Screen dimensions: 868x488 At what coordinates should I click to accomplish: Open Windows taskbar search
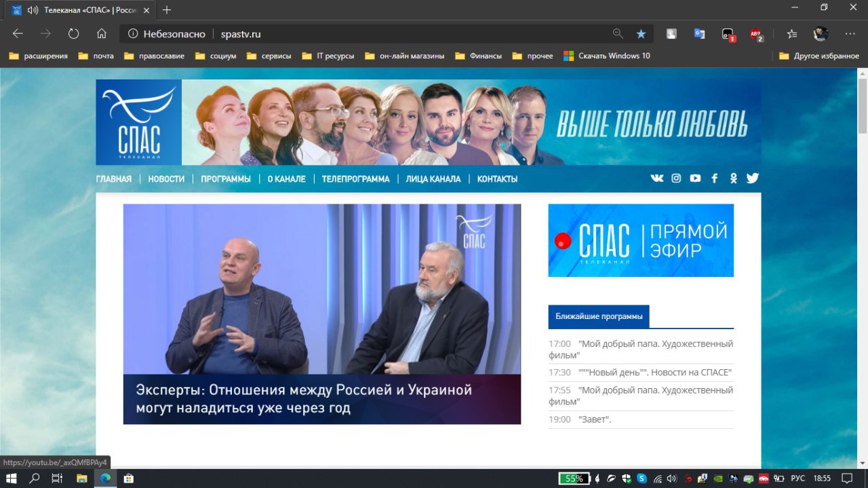(x=34, y=478)
